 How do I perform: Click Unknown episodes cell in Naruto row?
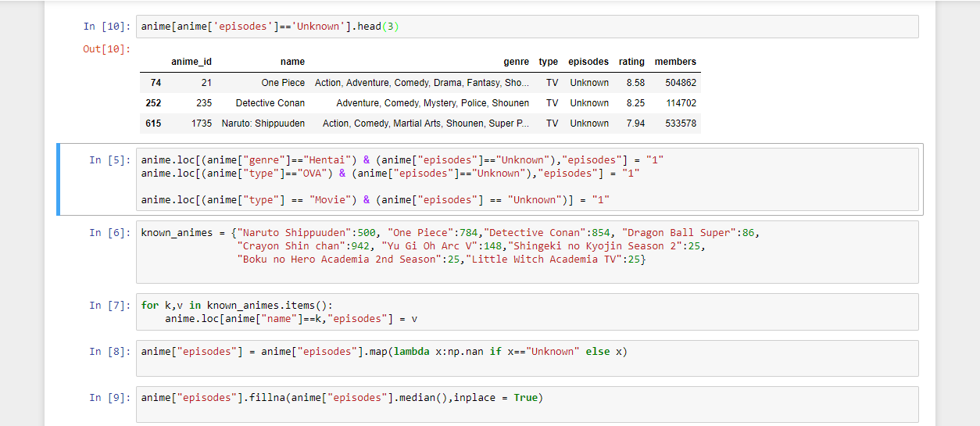(x=589, y=123)
